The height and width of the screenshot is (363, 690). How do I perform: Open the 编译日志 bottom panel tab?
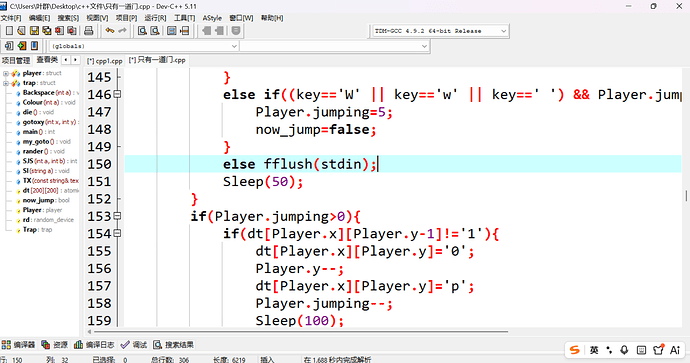coord(94,345)
